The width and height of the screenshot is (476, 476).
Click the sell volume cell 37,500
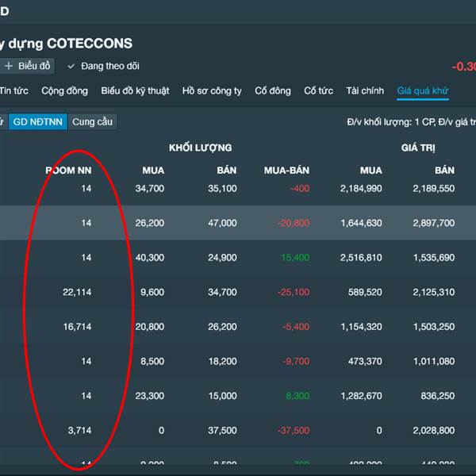click(222, 430)
